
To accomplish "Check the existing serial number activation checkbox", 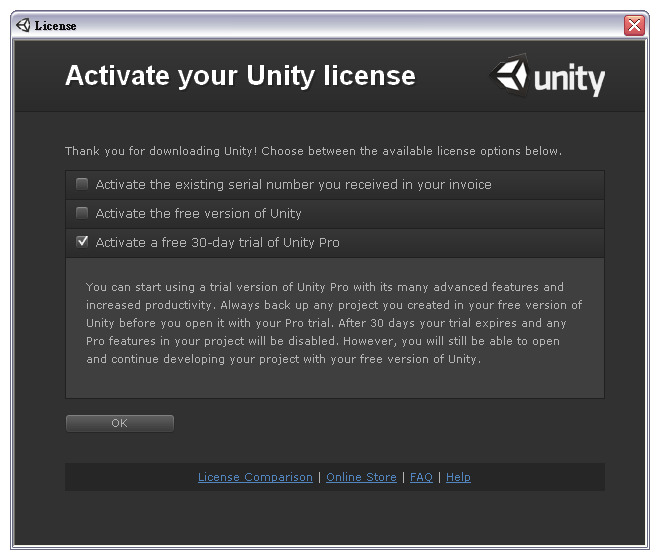I will point(82,184).
